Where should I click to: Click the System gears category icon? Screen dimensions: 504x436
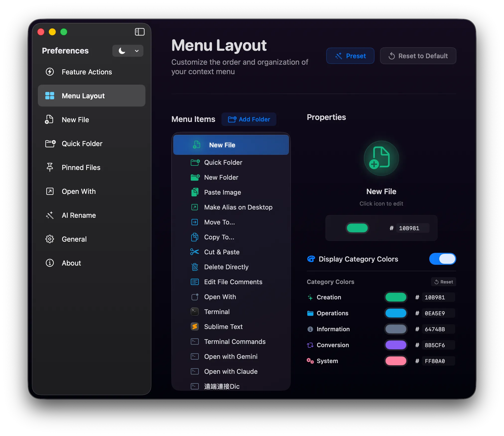click(310, 361)
